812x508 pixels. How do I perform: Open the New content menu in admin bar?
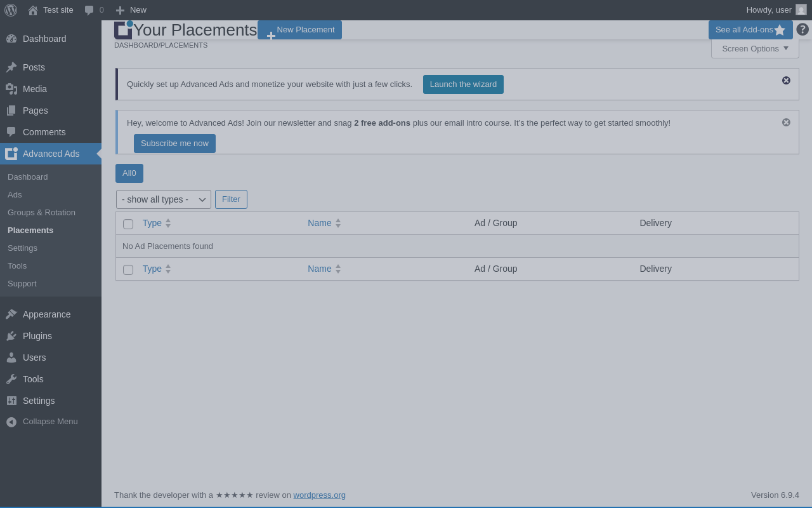click(131, 10)
